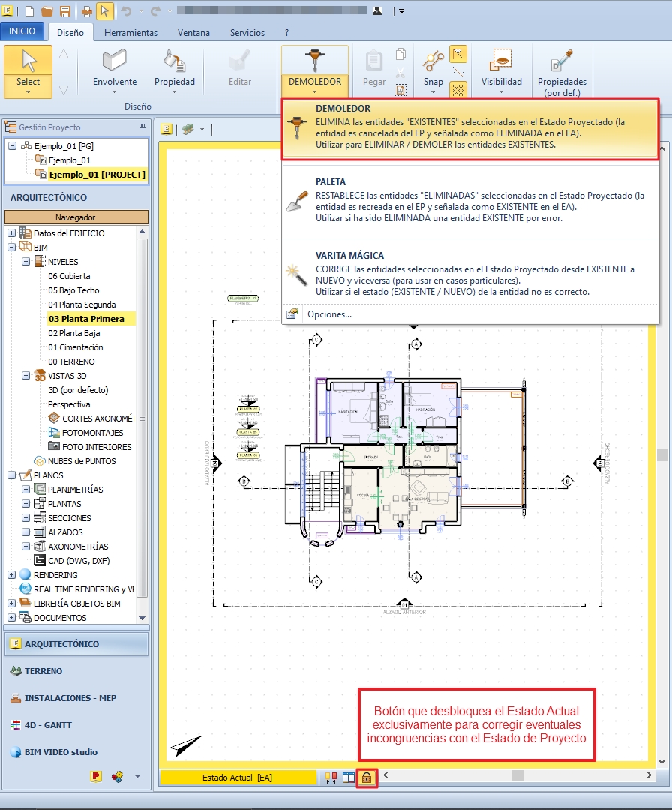The image size is (672, 810).
Task: Redo the last undone action
Action: click(x=155, y=10)
